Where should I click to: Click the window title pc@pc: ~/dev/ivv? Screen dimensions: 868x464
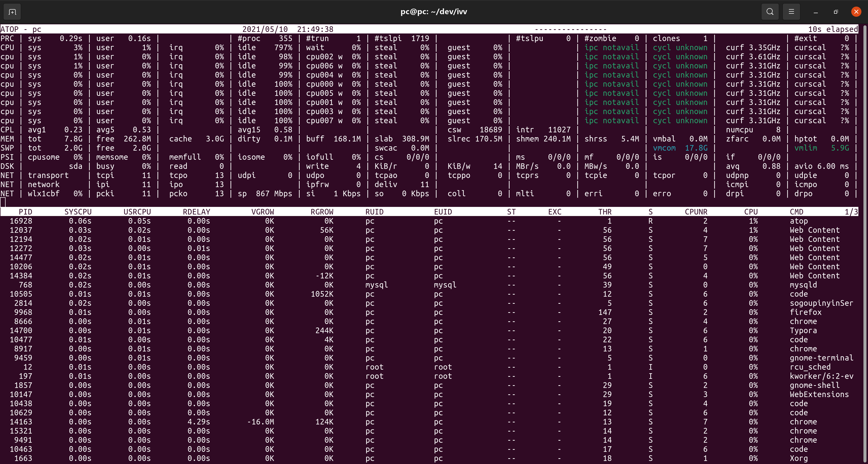(434, 12)
